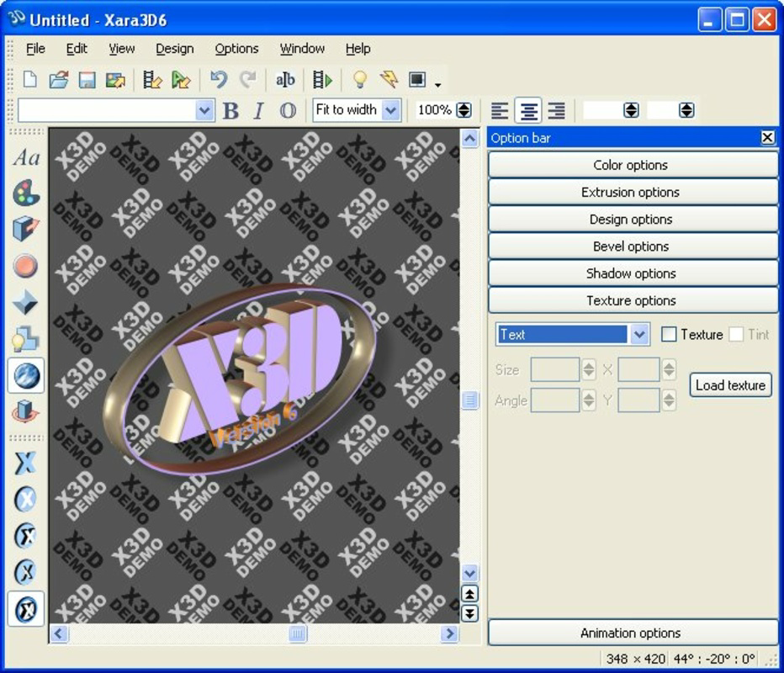The image size is (784, 673).
Task: Click the display monitor icon
Action: [417, 80]
